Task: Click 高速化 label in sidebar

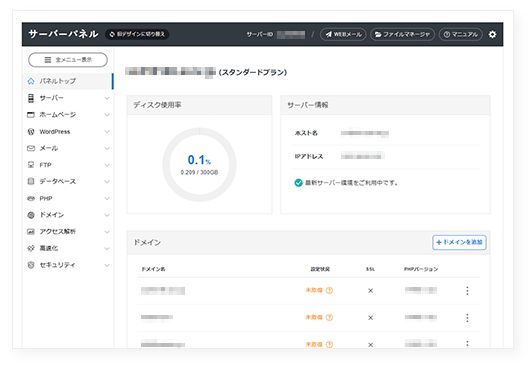Action: [x=49, y=248]
